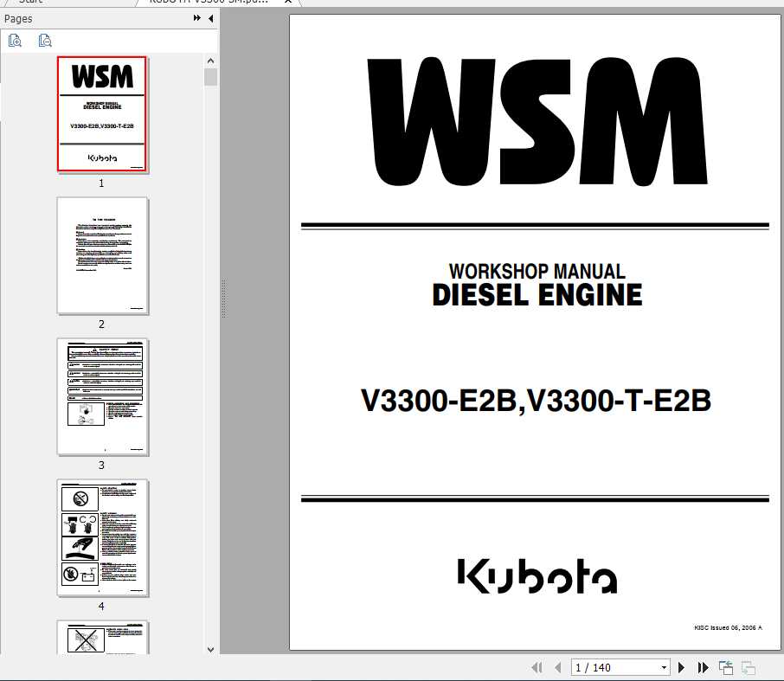This screenshot has height=681, width=784.
Task: Open page 3 from its thumbnail
Action: (x=102, y=396)
